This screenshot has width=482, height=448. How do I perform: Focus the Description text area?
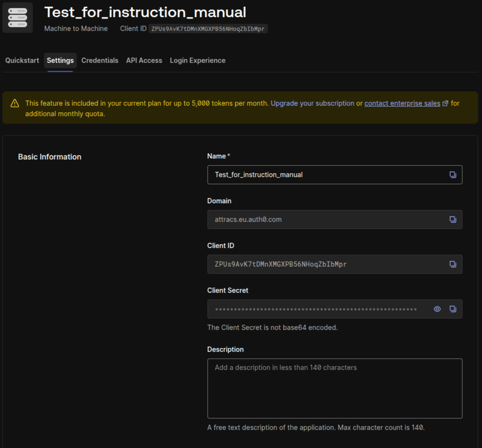click(335, 388)
